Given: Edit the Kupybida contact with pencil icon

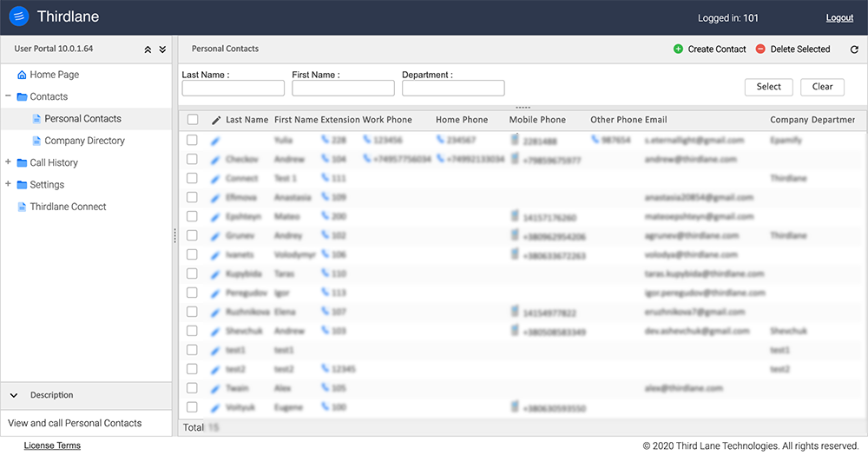Looking at the screenshot, I should pos(215,274).
